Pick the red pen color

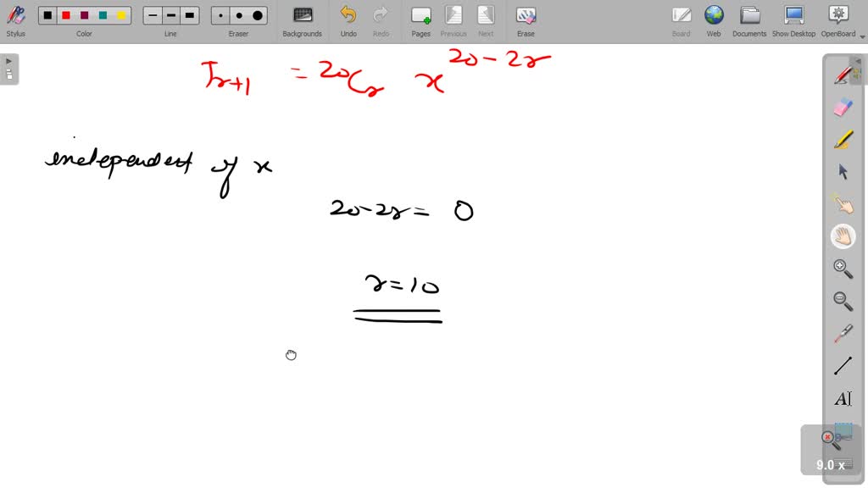[66, 15]
